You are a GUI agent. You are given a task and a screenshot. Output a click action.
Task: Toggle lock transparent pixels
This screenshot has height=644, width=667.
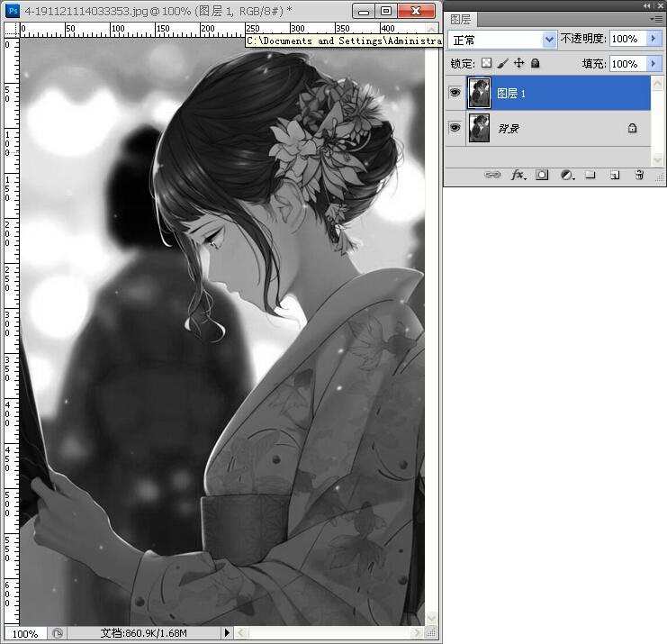(x=486, y=63)
